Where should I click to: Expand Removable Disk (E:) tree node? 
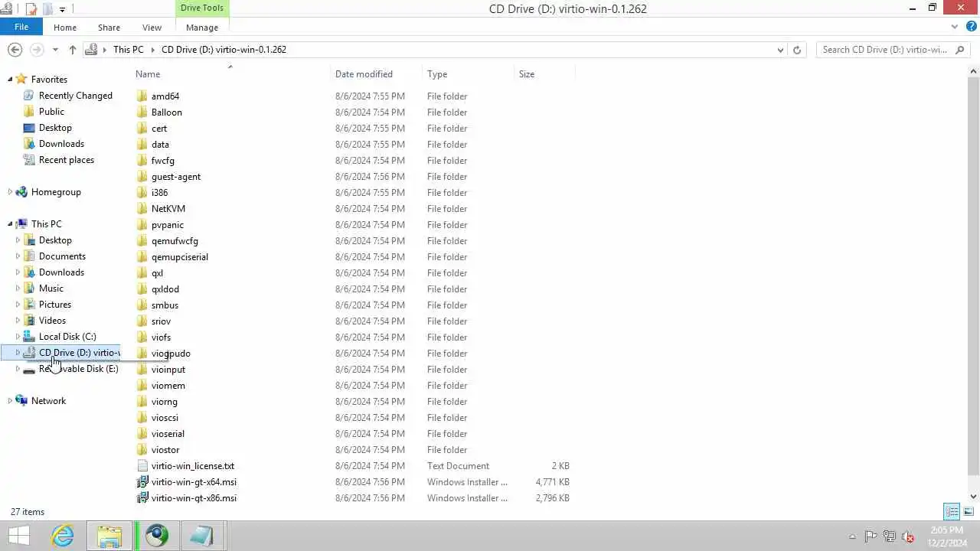(18, 369)
